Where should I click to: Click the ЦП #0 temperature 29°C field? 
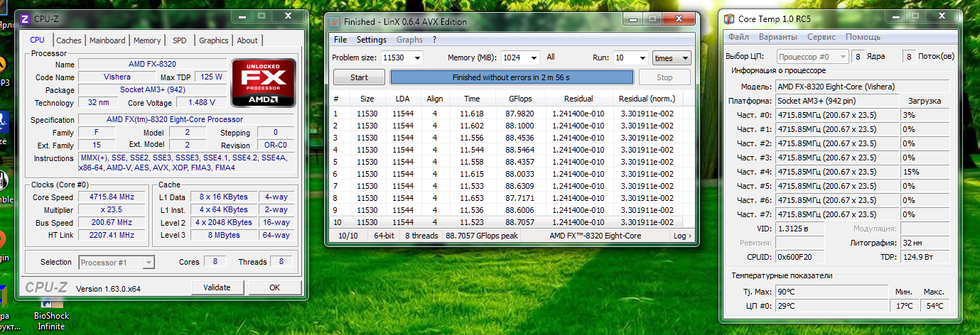[x=831, y=306]
